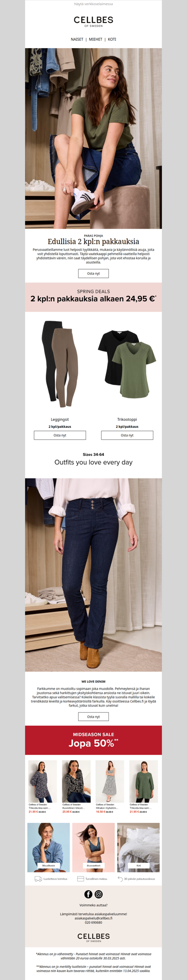Click asiakaspalvelu@cellbes.fi email link

tap(93, 918)
